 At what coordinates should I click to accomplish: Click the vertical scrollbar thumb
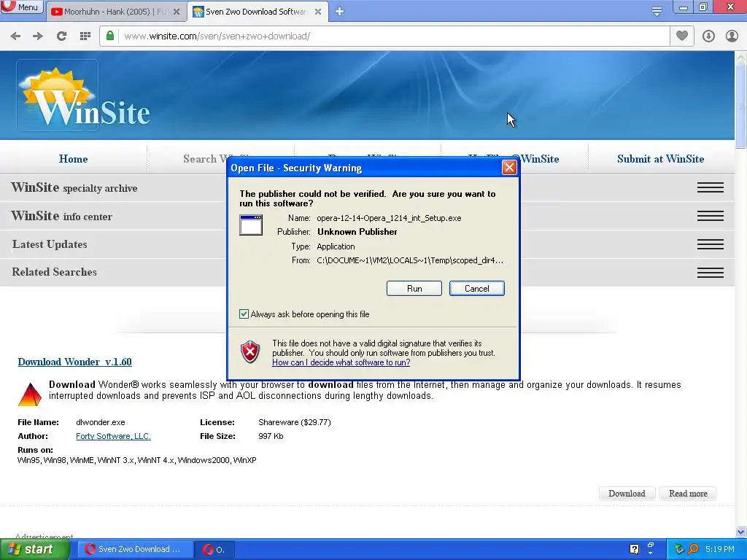[741, 106]
